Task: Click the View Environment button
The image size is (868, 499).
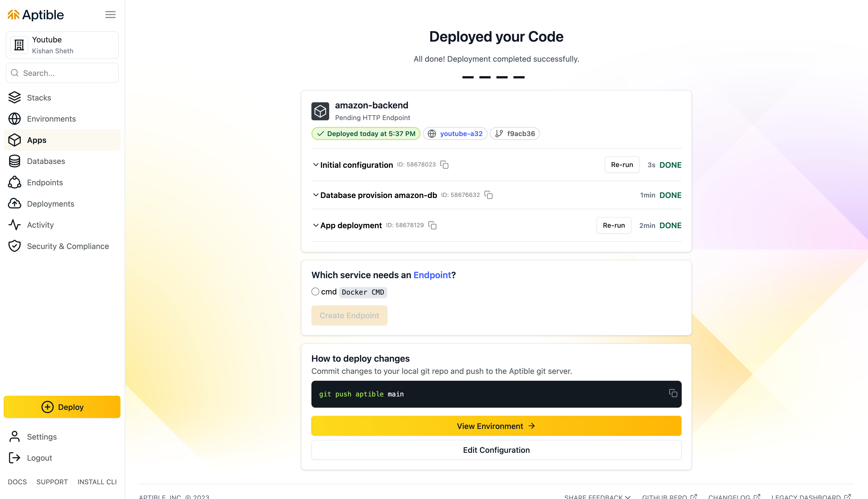Action: [x=496, y=426]
